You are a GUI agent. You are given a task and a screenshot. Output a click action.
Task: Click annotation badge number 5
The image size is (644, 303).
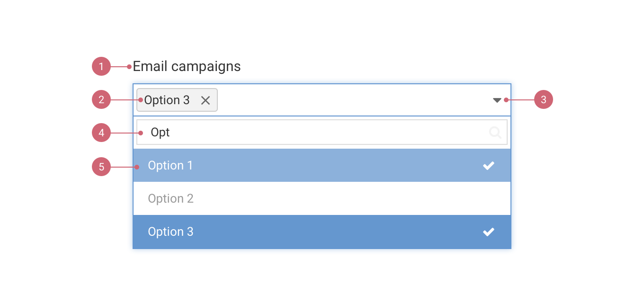click(101, 167)
